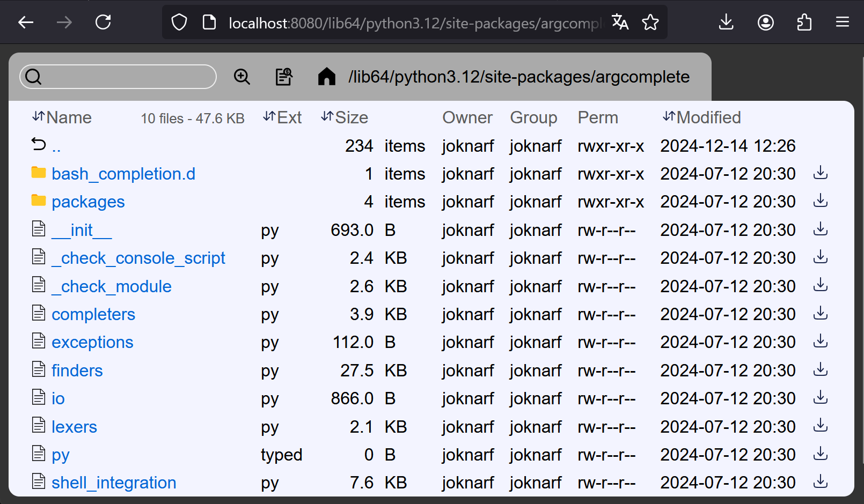Viewport: 864px width, 504px height.
Task: Download the bash_completion.d folder
Action: (x=821, y=173)
